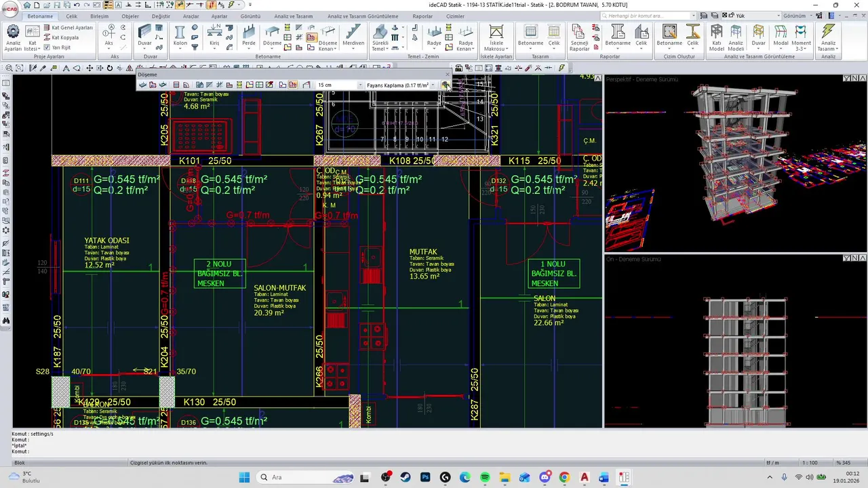Select the Aks axis tool
This screenshot has width=868, height=488.
point(108,37)
